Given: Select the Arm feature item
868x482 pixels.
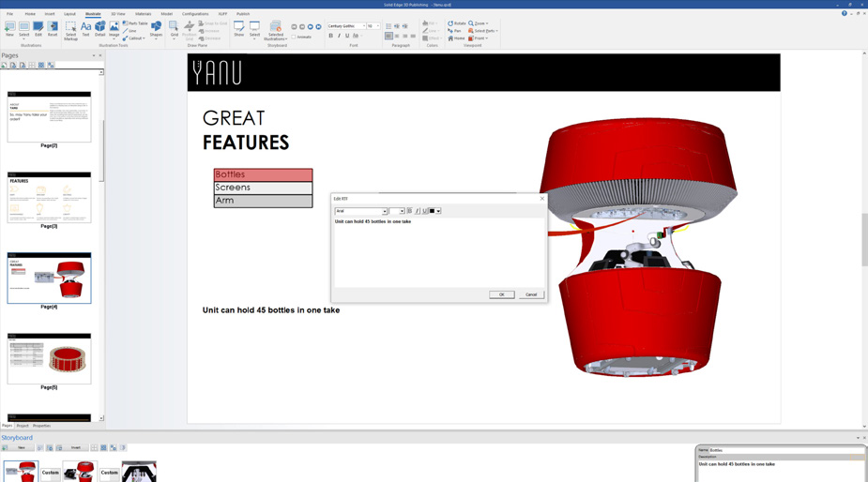Looking at the screenshot, I should [263, 201].
